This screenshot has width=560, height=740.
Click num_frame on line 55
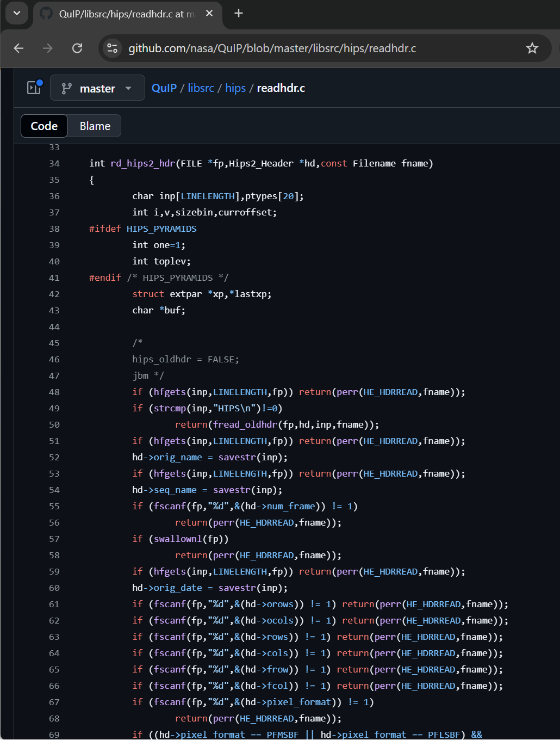click(x=291, y=506)
